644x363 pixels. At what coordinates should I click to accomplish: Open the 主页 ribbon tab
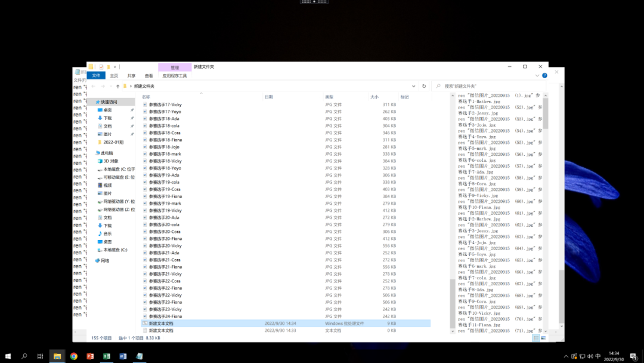coord(114,76)
